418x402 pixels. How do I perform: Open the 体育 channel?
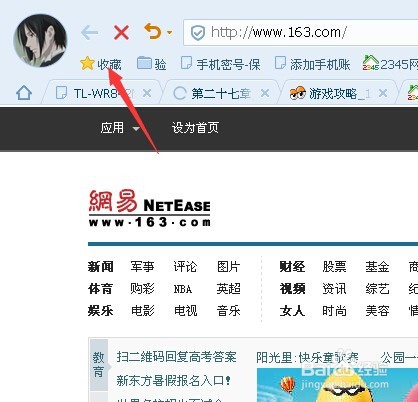click(100, 289)
